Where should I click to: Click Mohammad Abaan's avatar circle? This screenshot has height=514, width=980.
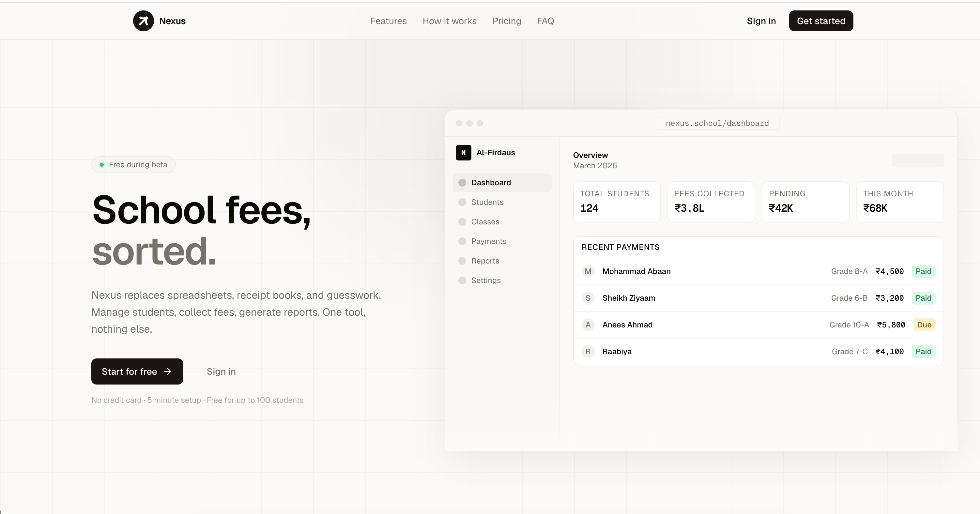[x=588, y=271]
